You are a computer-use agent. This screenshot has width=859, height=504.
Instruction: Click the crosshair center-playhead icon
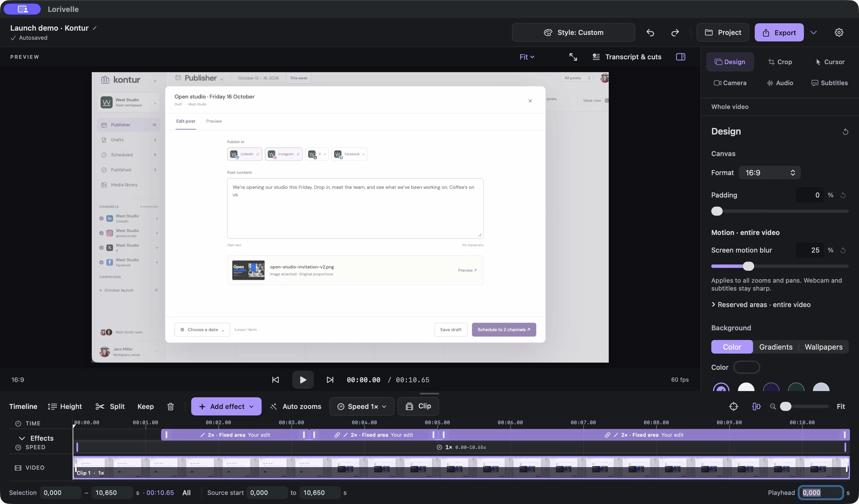[733, 406]
